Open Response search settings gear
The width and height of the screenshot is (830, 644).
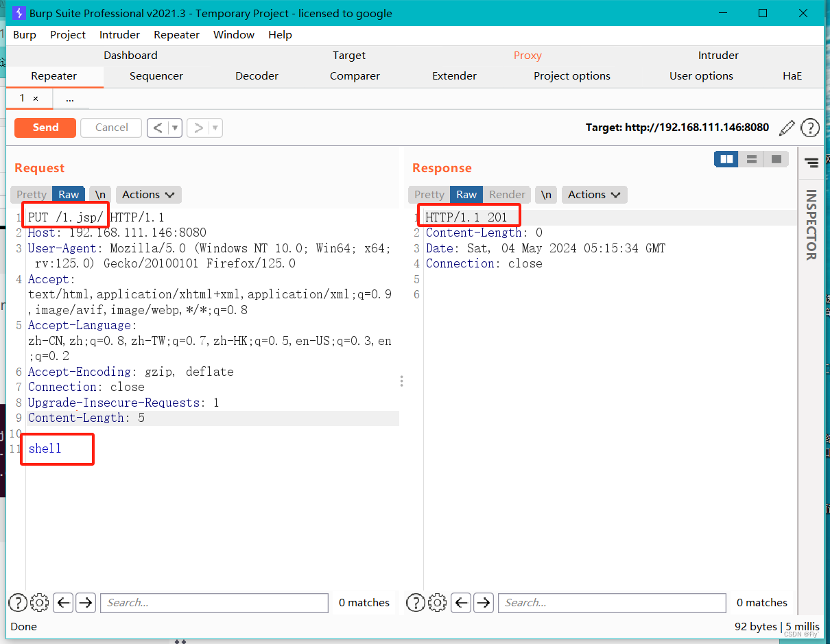pyautogui.click(x=438, y=603)
